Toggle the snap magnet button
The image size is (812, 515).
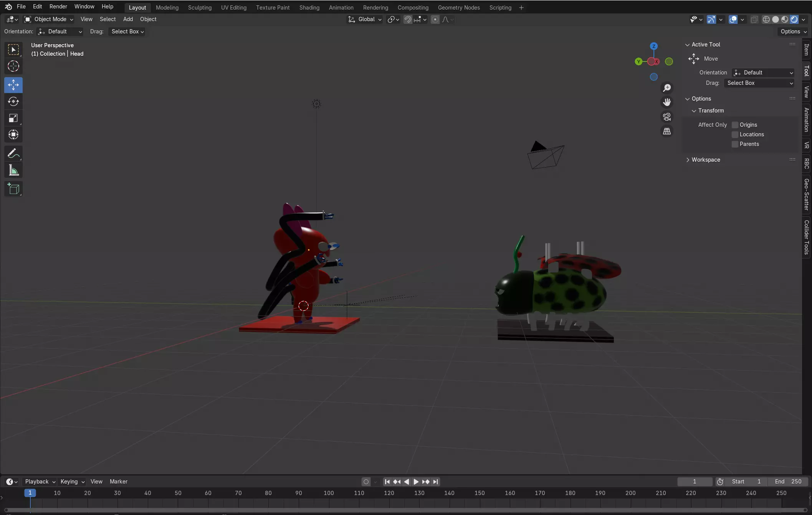[408, 19]
